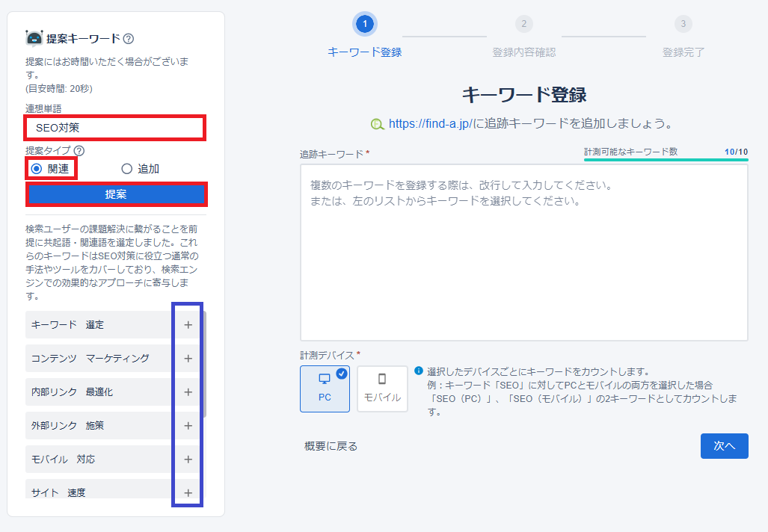Viewport: 768px width, 532px height.
Task: Click the info icon beside device explanation
Action: [418, 371]
